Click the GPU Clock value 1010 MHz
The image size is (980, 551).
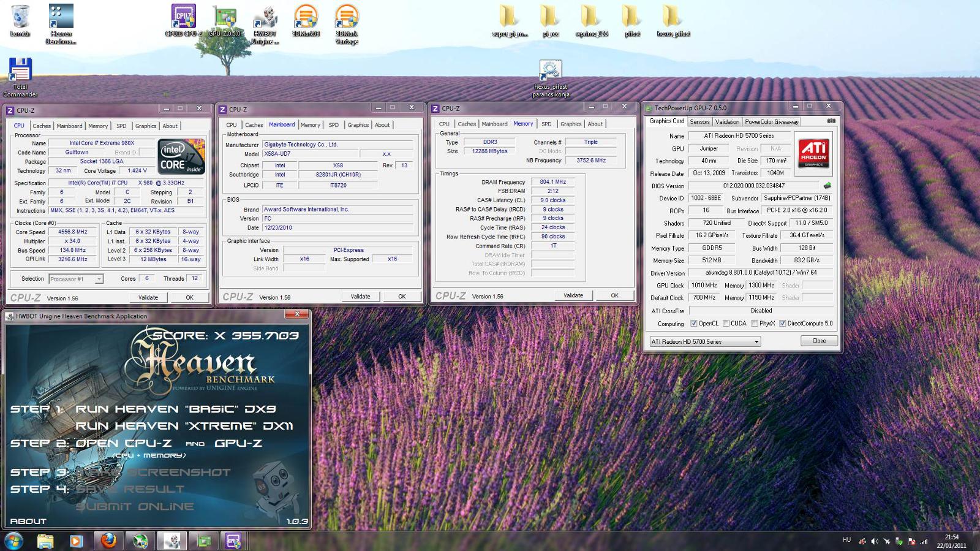coord(704,285)
